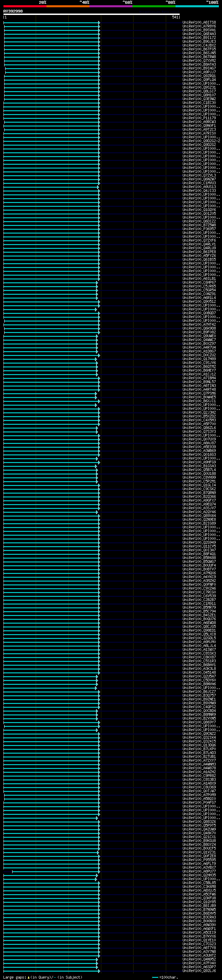Click the white query length bar

point(92,15)
